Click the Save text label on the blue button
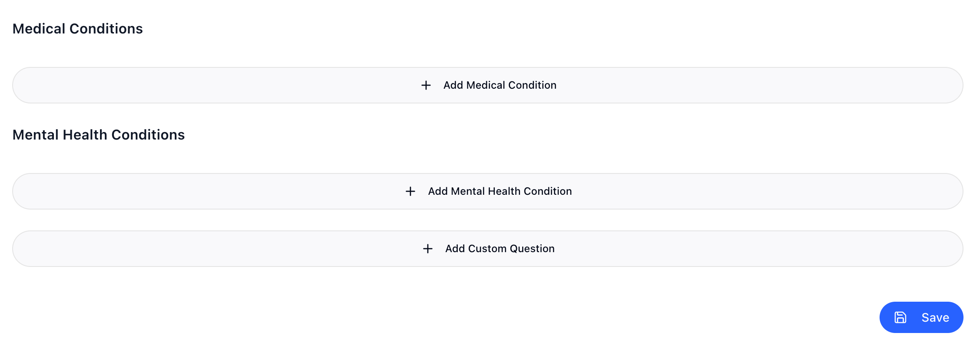 pos(935,317)
